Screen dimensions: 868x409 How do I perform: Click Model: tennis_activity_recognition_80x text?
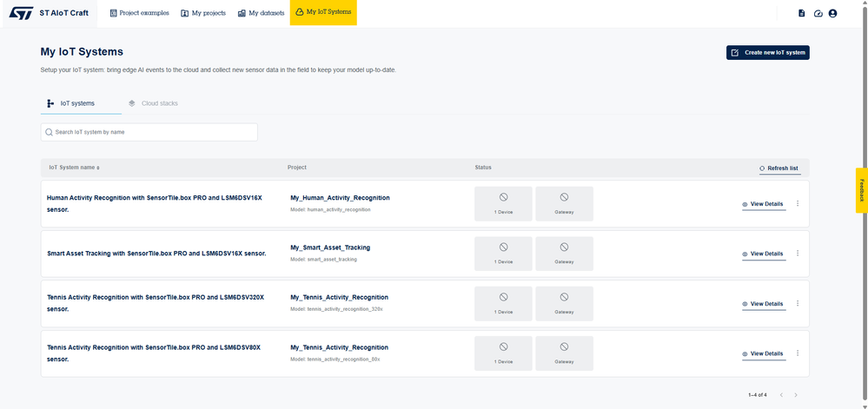click(x=335, y=360)
